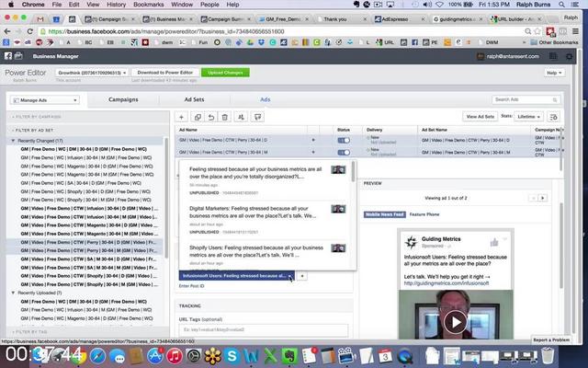588x368 pixels.
Task: Click the Chrome address bar URL
Action: (166, 31)
